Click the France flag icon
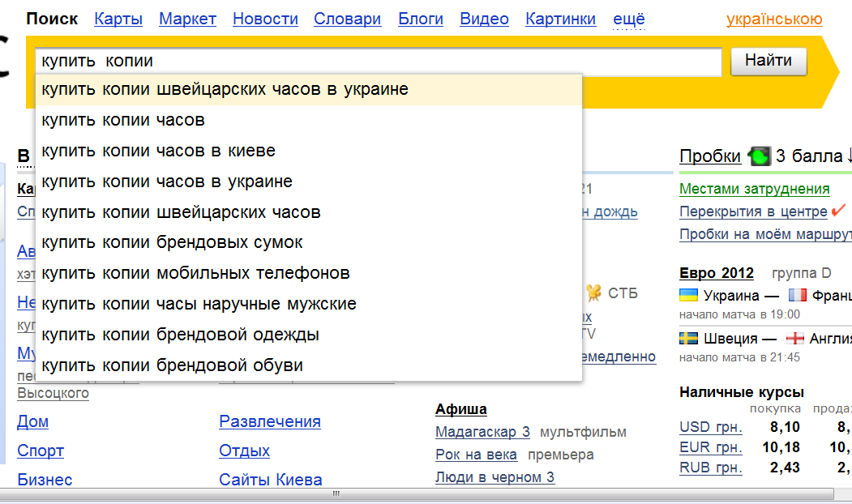Viewport: 852px width, 504px height. pyautogui.click(x=798, y=295)
